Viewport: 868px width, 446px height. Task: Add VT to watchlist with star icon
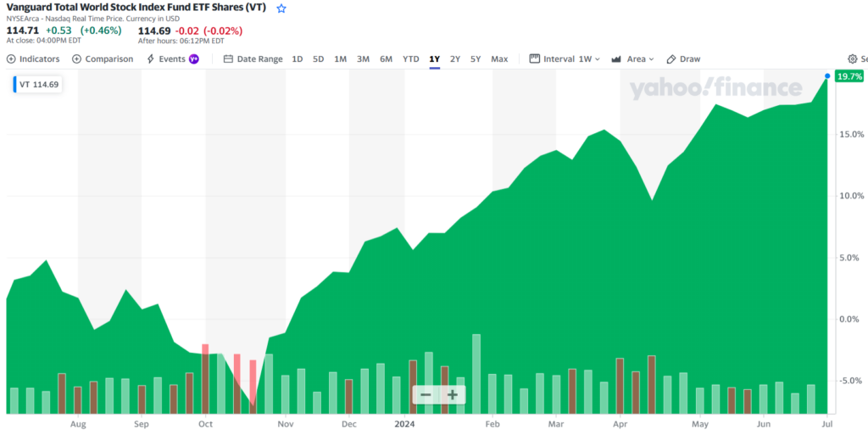(x=281, y=8)
